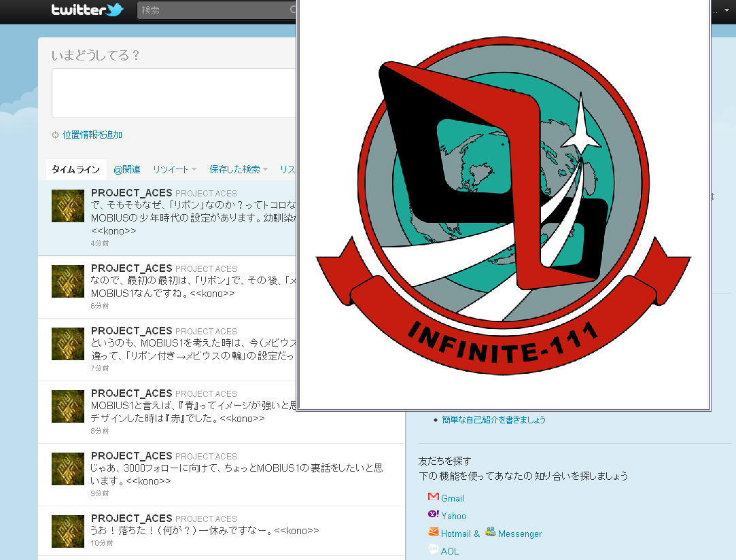Click the avatar of the 6分前 tweet
Screen dimensions: 736x560
click(67, 281)
